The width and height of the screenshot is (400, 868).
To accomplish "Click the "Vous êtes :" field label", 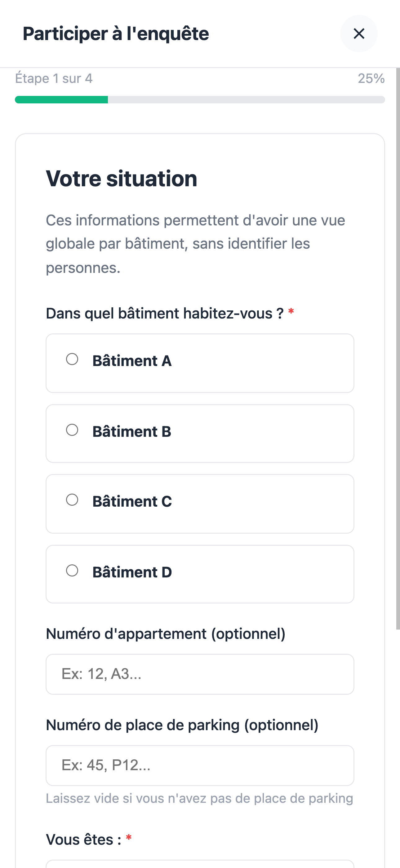I will [83, 840].
